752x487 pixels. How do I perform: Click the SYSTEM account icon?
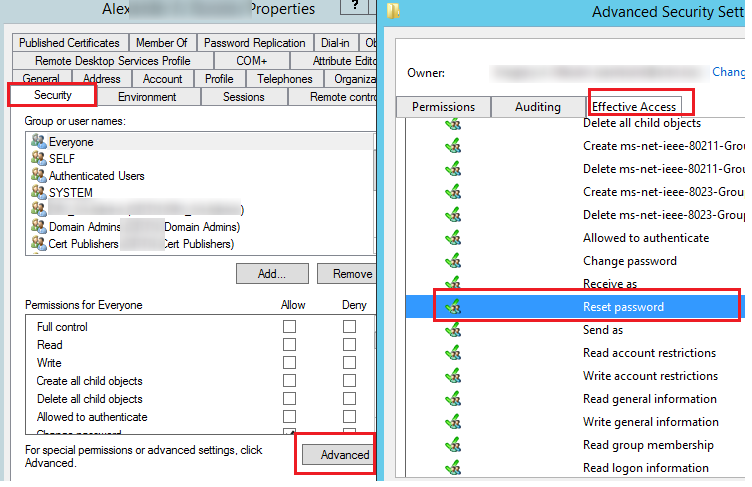[x=39, y=193]
